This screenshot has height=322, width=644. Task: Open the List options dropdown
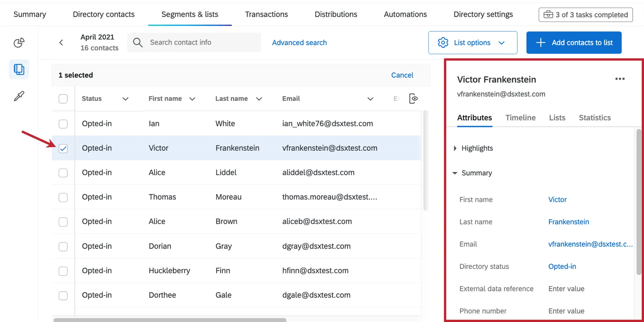(x=472, y=42)
